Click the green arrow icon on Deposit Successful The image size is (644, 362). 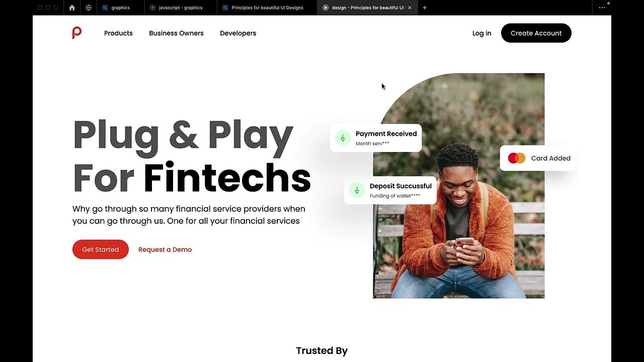(x=357, y=190)
